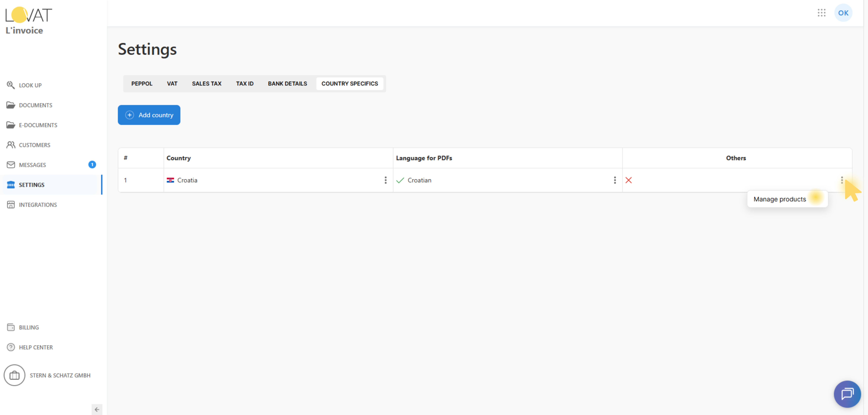Click the Messages notification badge
Screen dimensions: 868x415
pos(92,164)
